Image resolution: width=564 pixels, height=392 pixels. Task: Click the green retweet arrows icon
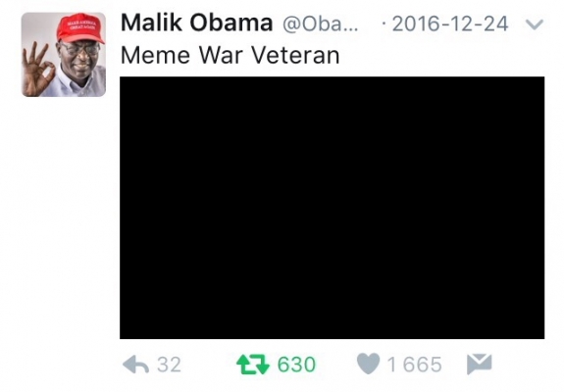[x=253, y=365]
